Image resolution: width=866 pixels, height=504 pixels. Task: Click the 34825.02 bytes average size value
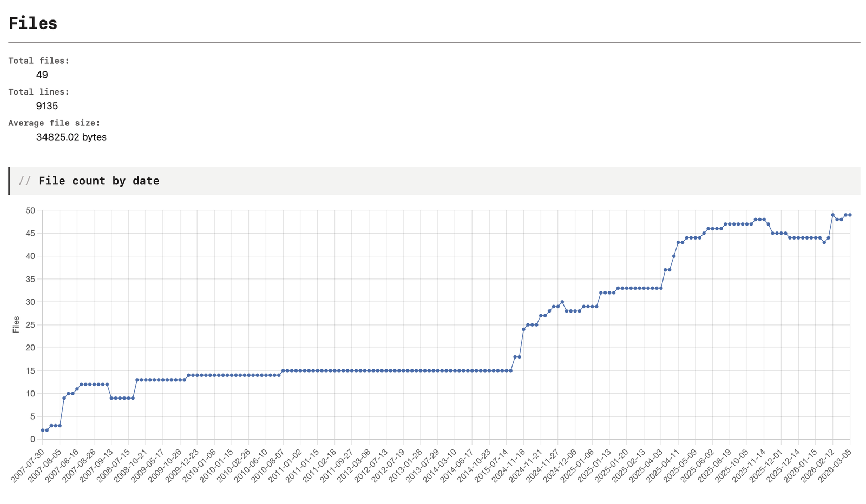71,137
